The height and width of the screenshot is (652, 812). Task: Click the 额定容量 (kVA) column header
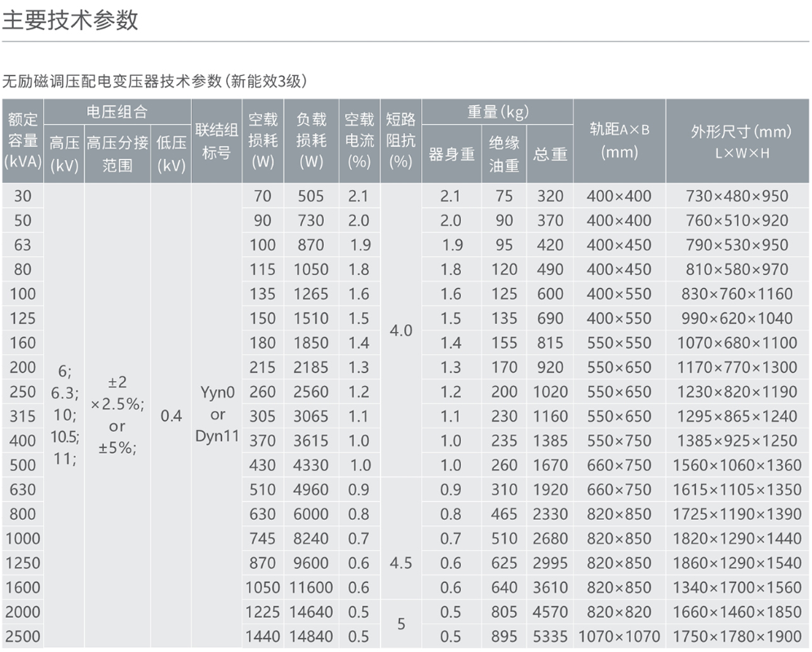click(23, 141)
